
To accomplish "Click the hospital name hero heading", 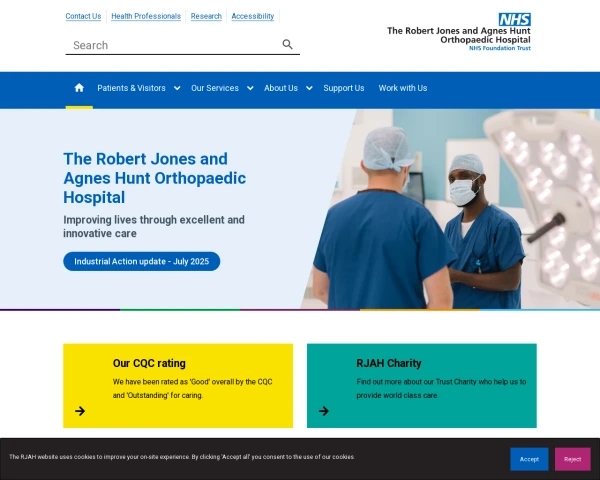I will [x=155, y=178].
